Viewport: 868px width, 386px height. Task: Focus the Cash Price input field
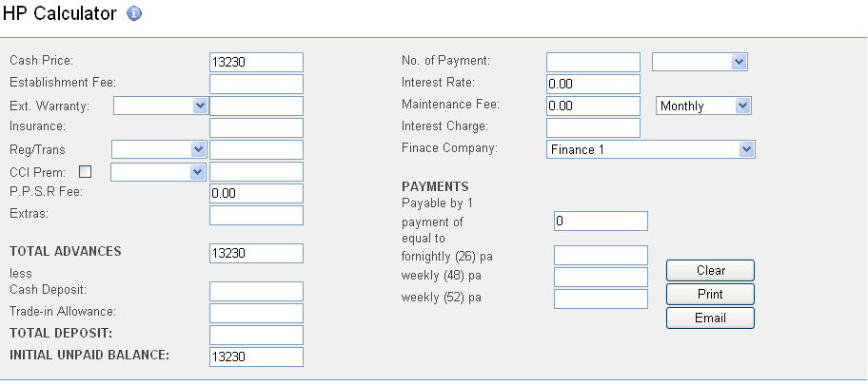[x=256, y=62]
